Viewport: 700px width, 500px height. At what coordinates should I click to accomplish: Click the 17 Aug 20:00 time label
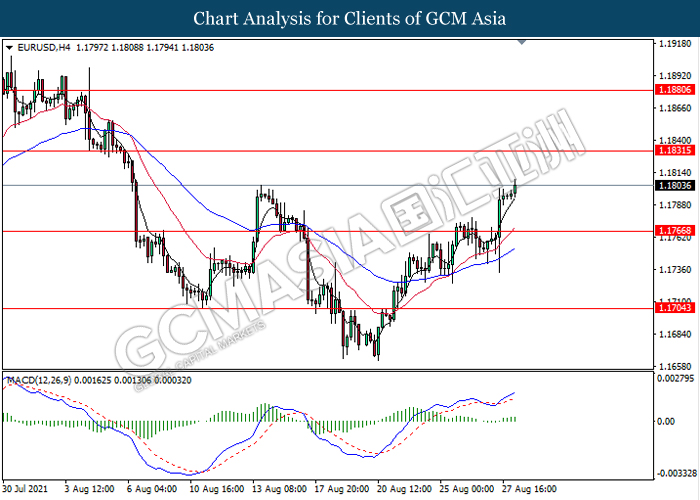tap(342, 489)
